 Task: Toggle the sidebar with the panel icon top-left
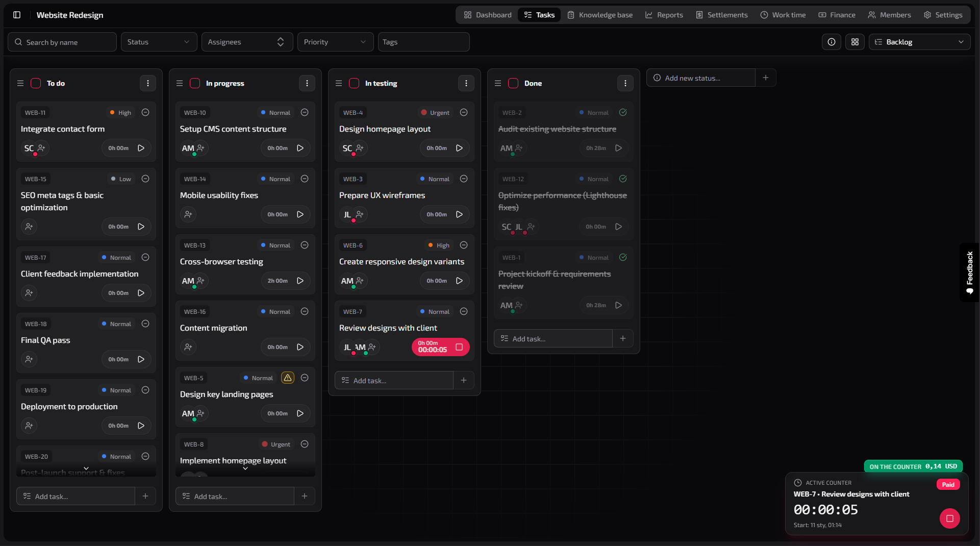[17, 15]
